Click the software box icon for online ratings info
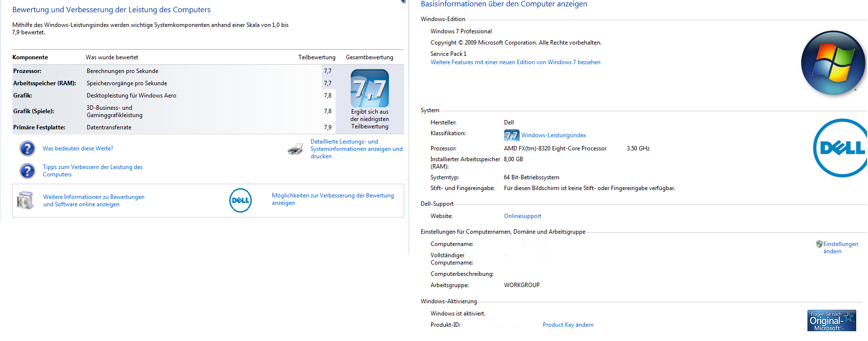Image resolution: width=868 pixels, height=341 pixels. 25,200
